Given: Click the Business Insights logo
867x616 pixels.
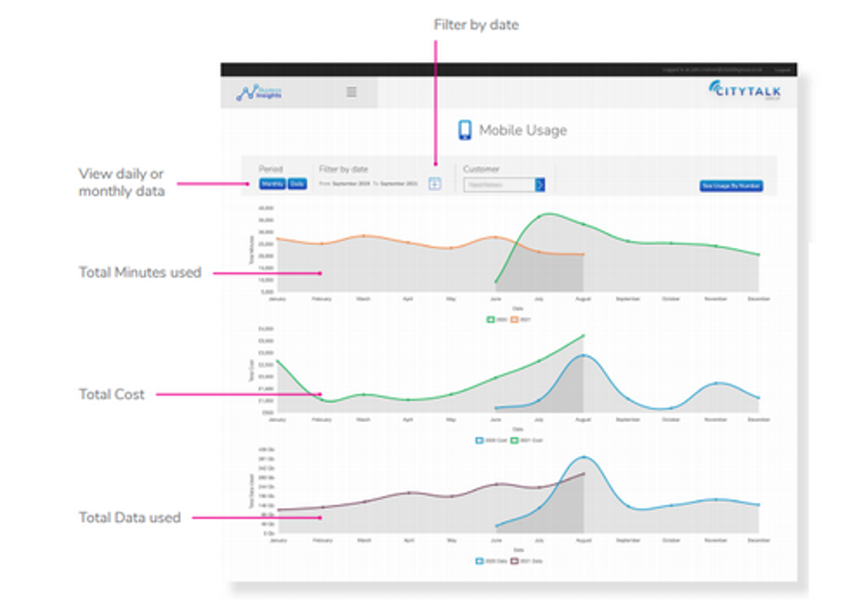Looking at the screenshot, I should pyautogui.click(x=258, y=92).
